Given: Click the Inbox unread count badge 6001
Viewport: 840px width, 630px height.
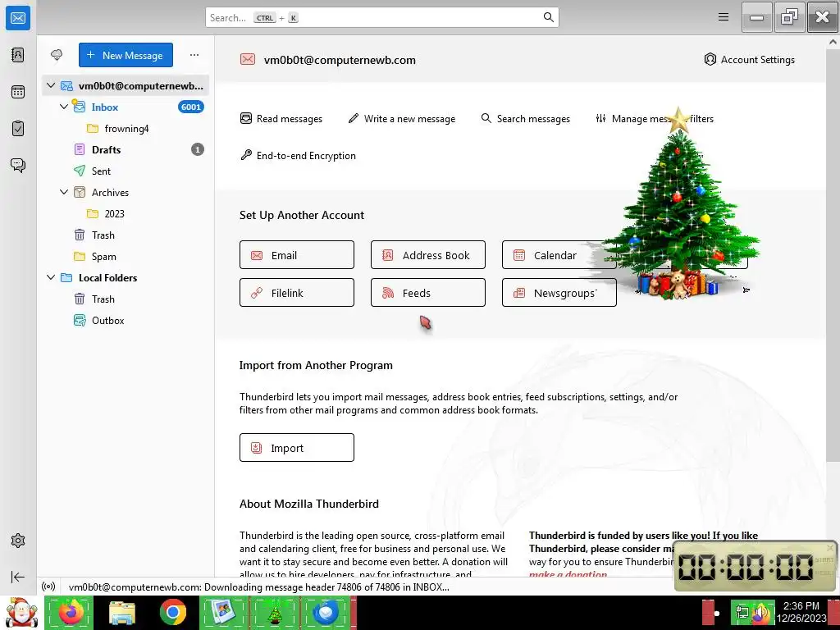Looking at the screenshot, I should point(190,107).
